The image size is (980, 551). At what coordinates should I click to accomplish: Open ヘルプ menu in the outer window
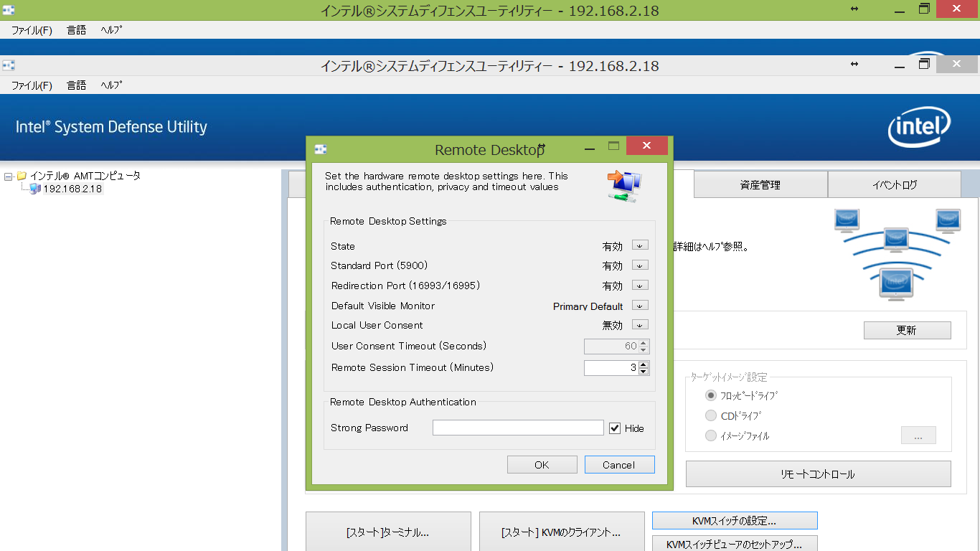[111, 30]
